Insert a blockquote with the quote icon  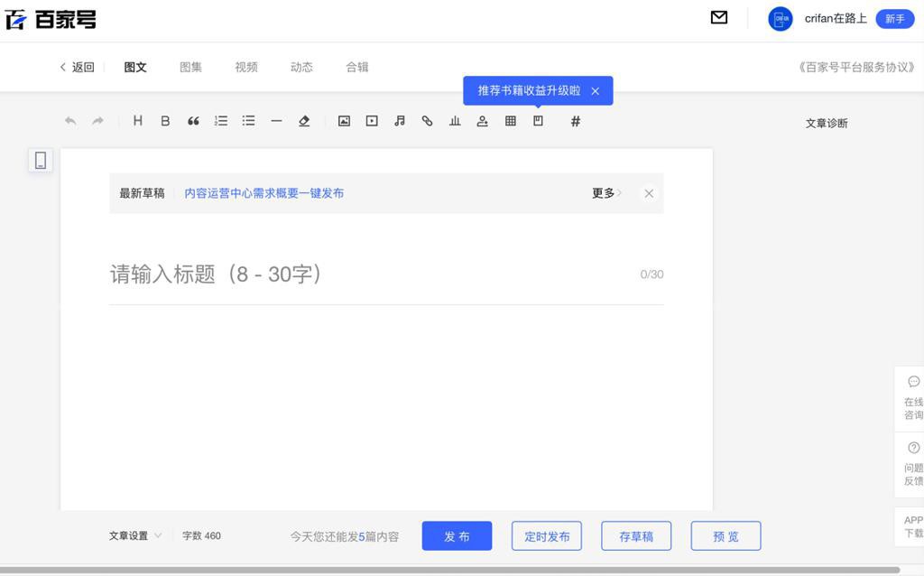[193, 121]
